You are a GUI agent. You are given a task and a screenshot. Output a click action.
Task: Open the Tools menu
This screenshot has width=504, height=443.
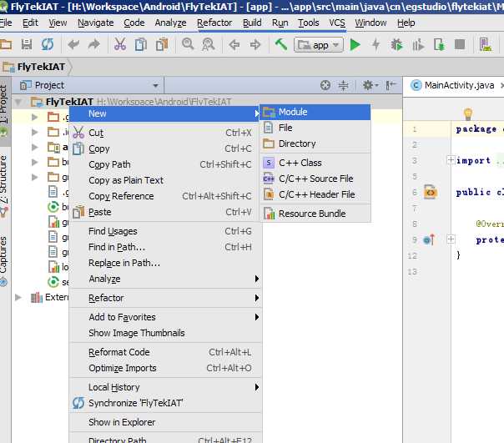click(x=308, y=23)
